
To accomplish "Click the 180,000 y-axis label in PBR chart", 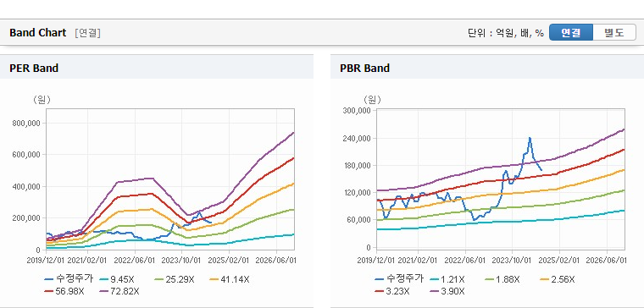I will pyautogui.click(x=358, y=165).
